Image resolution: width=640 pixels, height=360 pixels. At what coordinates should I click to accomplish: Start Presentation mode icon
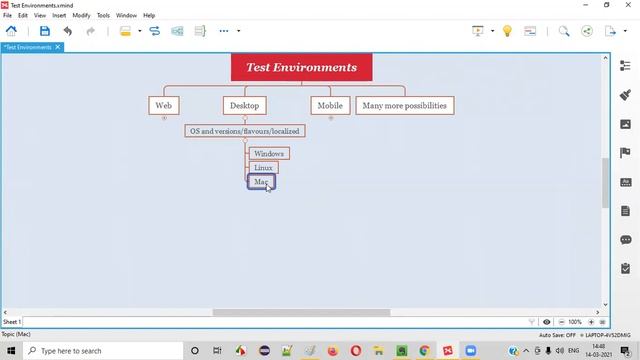[x=478, y=31]
